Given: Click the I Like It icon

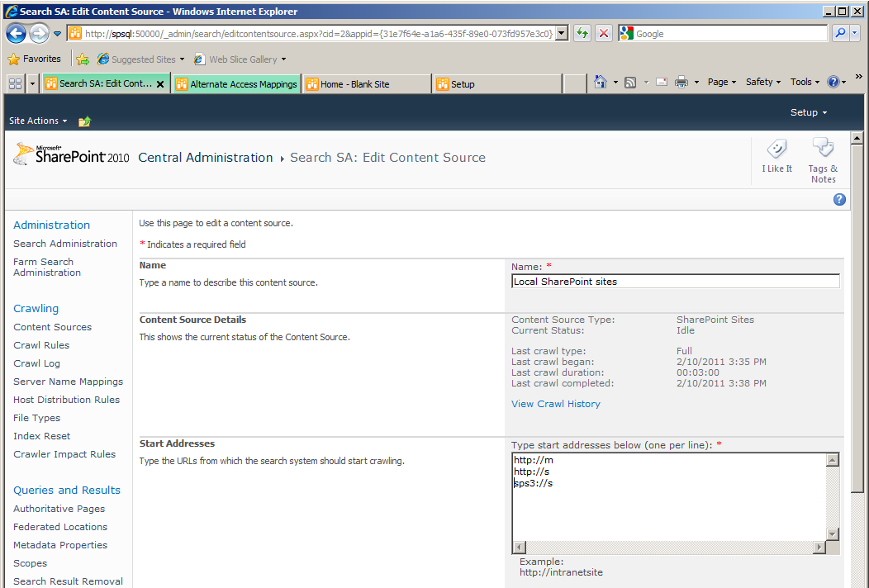Looking at the screenshot, I should coord(776,149).
